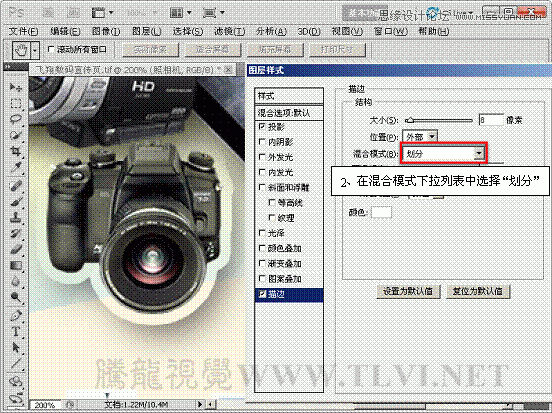Open the 位置 dropdown showing 外部

(x=420, y=136)
